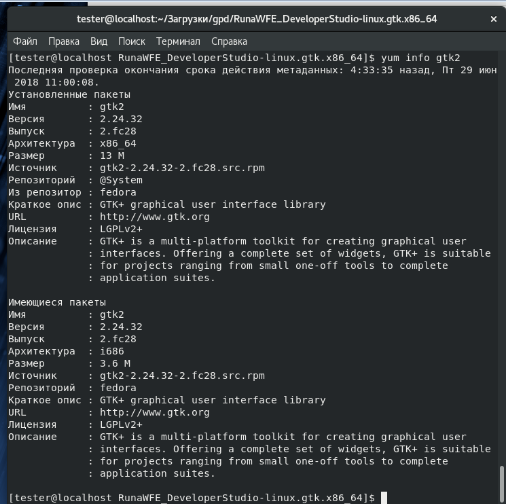Click the 'Имеющиеся пакеты' heading
This screenshot has width=506, height=504.
(x=57, y=302)
